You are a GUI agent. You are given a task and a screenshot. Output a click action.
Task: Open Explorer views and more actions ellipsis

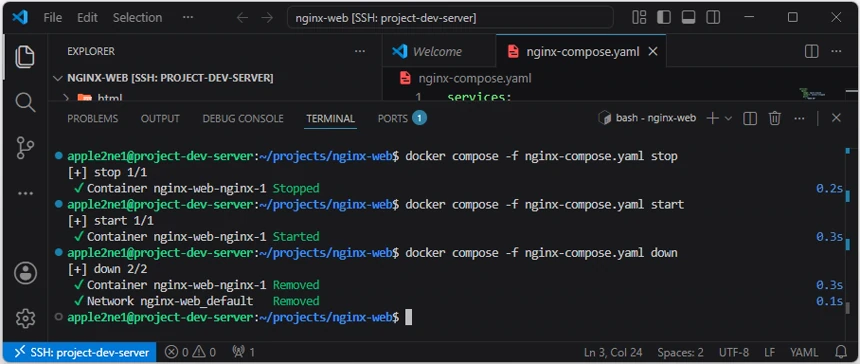coord(360,52)
